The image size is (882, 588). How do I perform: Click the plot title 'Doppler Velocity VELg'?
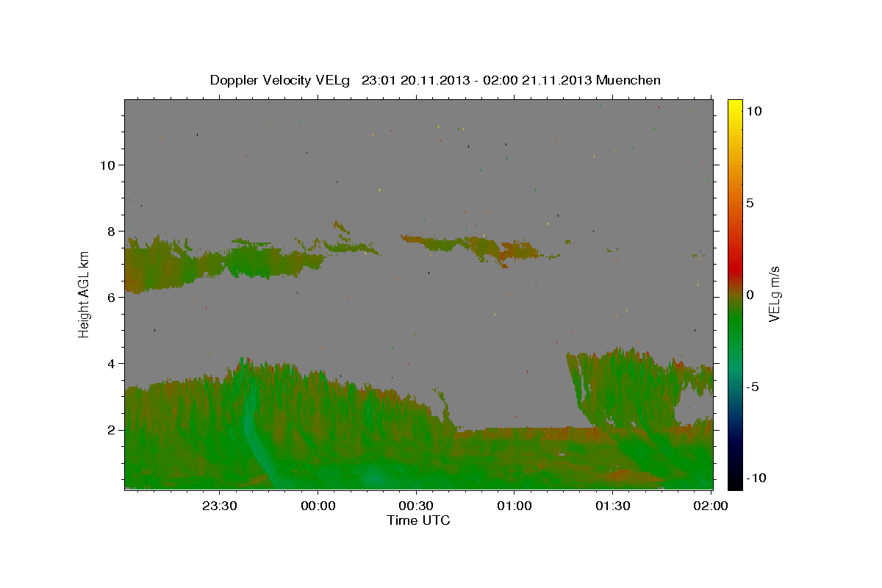coord(280,80)
